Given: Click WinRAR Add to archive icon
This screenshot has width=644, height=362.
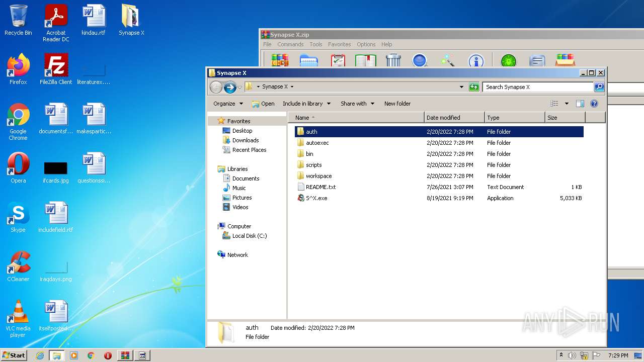Looking at the screenshot, I should coord(280,60).
